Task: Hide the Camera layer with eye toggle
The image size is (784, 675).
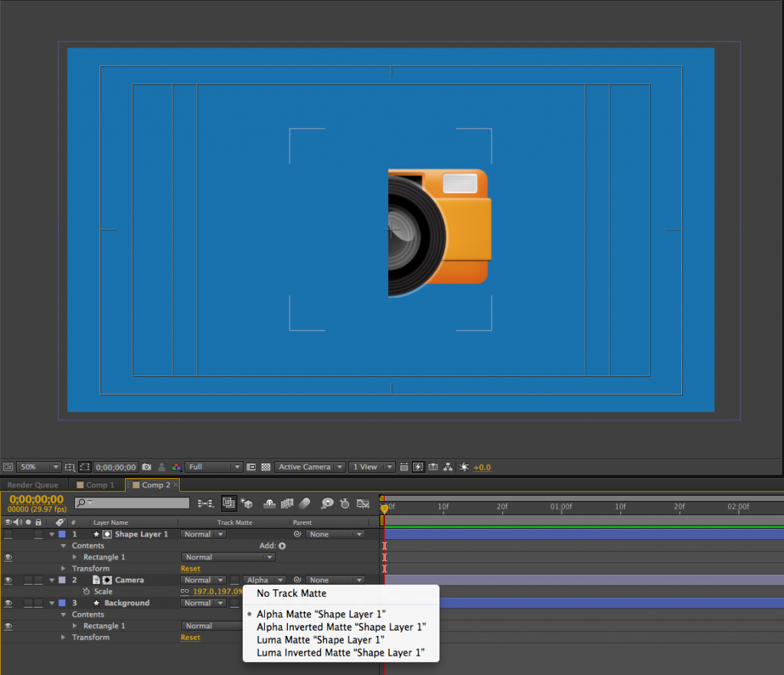Action: click(x=8, y=580)
